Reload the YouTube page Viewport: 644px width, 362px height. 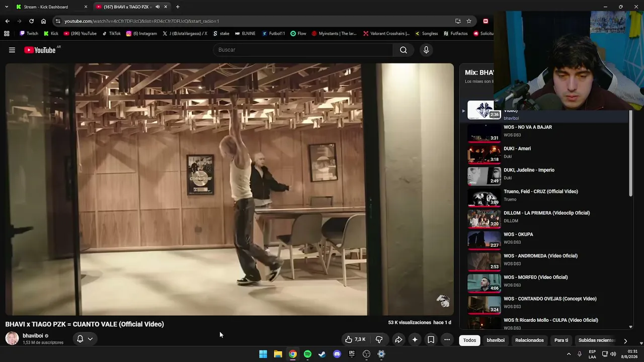pos(31,21)
